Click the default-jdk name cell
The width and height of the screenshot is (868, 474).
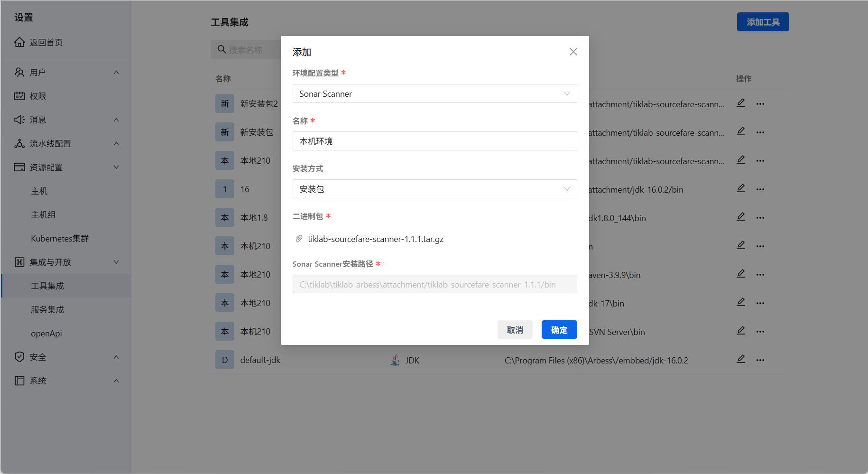260,360
